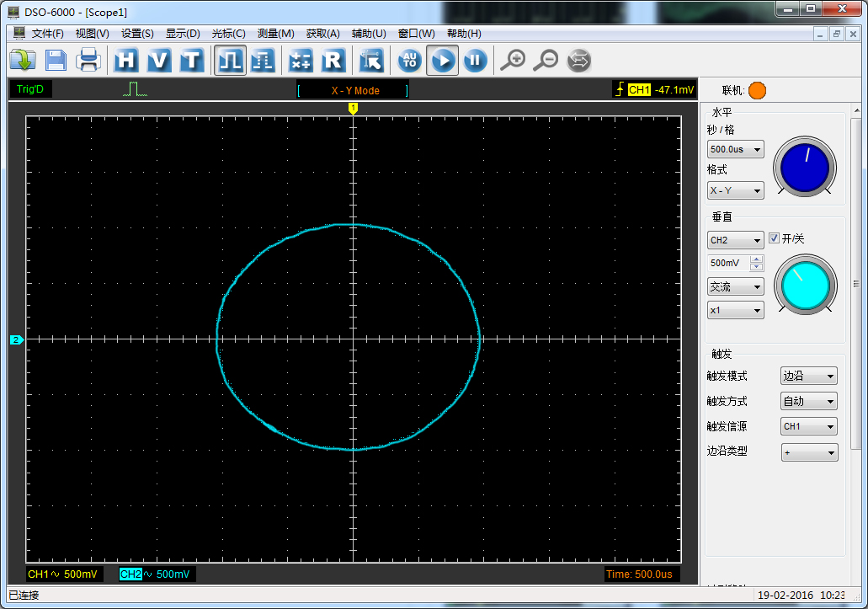Click the zoom in magnifier icon
868x609 pixels.
[513, 60]
